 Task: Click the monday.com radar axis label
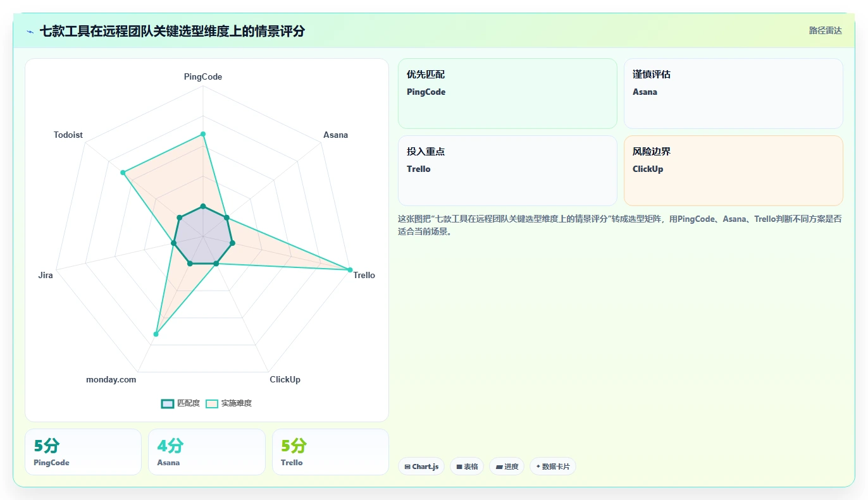pyautogui.click(x=111, y=379)
